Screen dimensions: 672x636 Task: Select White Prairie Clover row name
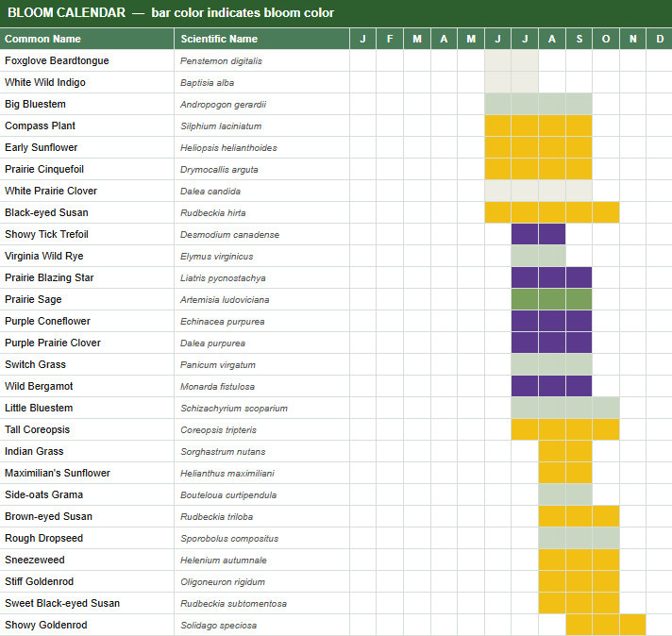tap(87, 192)
